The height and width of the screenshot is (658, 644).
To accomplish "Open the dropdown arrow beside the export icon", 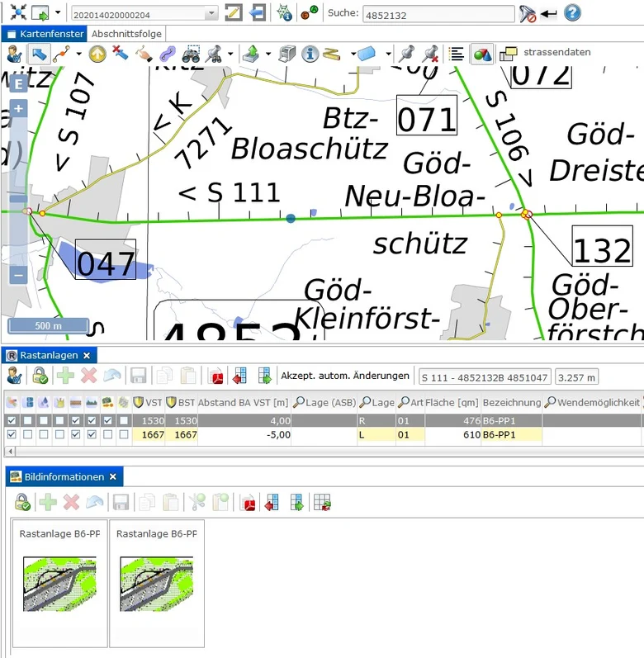I will pyautogui.click(x=58, y=12).
